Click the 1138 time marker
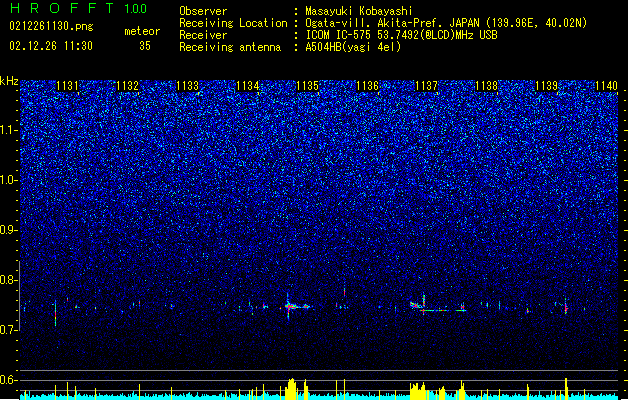The image size is (629, 400). (x=486, y=85)
